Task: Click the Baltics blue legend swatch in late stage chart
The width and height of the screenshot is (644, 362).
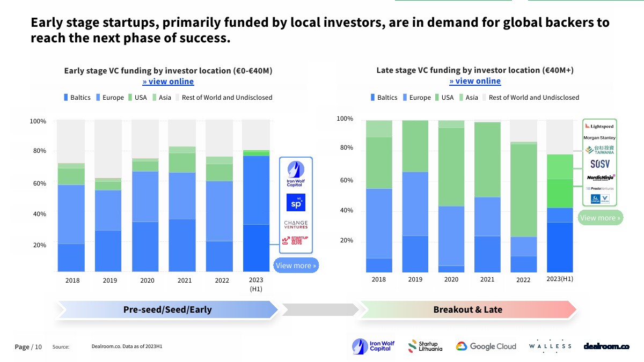Action: (373, 98)
